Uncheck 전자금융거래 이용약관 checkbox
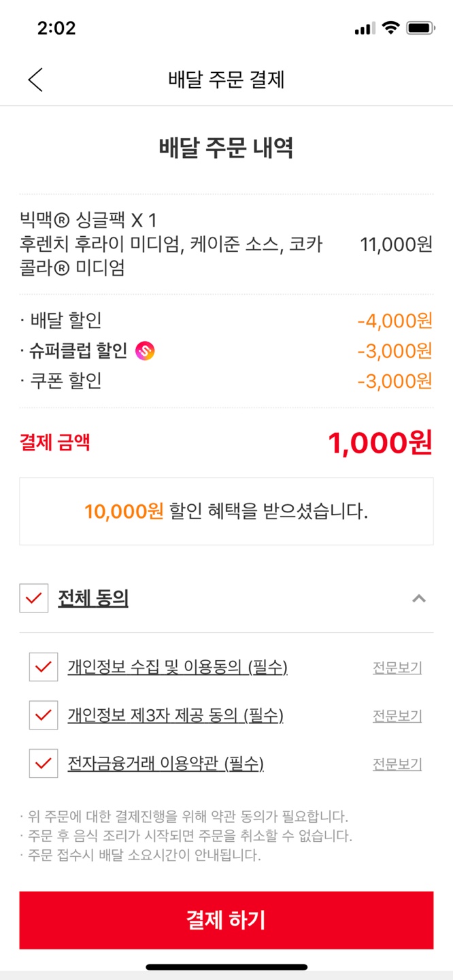 (x=44, y=764)
